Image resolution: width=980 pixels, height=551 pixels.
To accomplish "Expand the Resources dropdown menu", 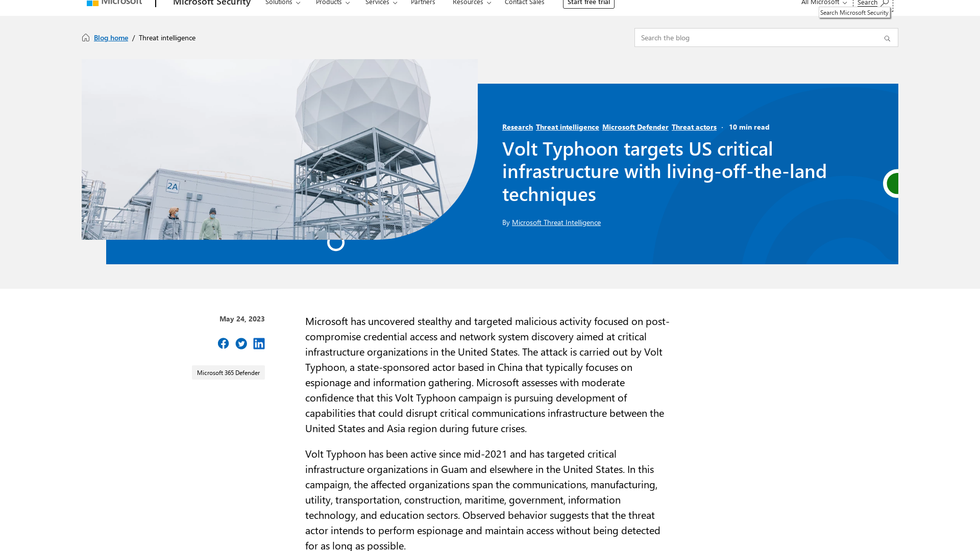I will pyautogui.click(x=472, y=4).
